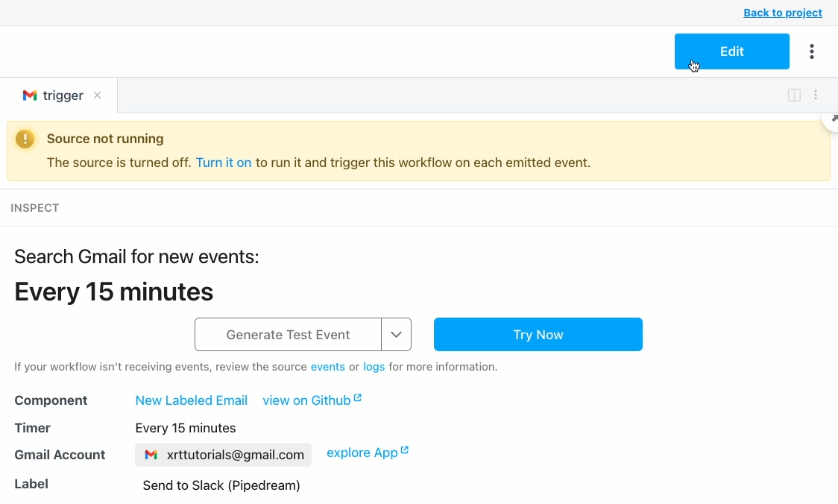The image size is (838, 504).
Task: Click the Label field label
Action: coord(31,484)
